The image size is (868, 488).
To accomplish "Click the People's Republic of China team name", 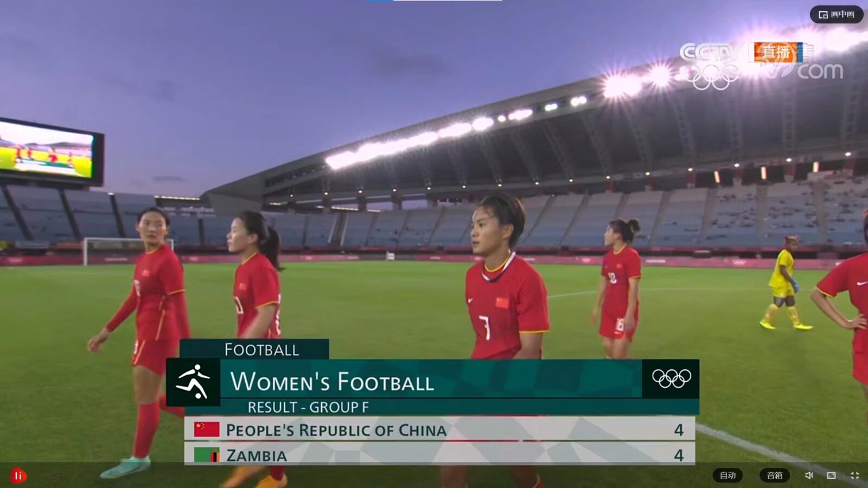I will coord(336,430).
